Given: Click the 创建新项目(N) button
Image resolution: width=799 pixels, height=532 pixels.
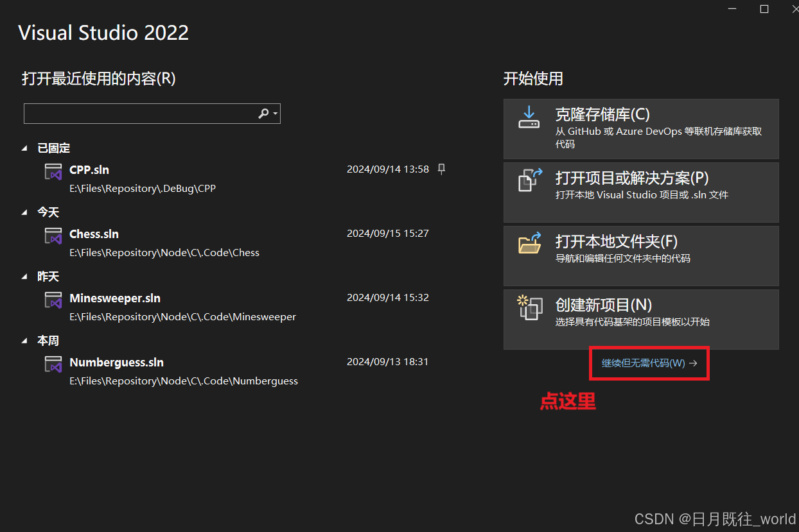Looking at the screenshot, I should click(641, 320).
